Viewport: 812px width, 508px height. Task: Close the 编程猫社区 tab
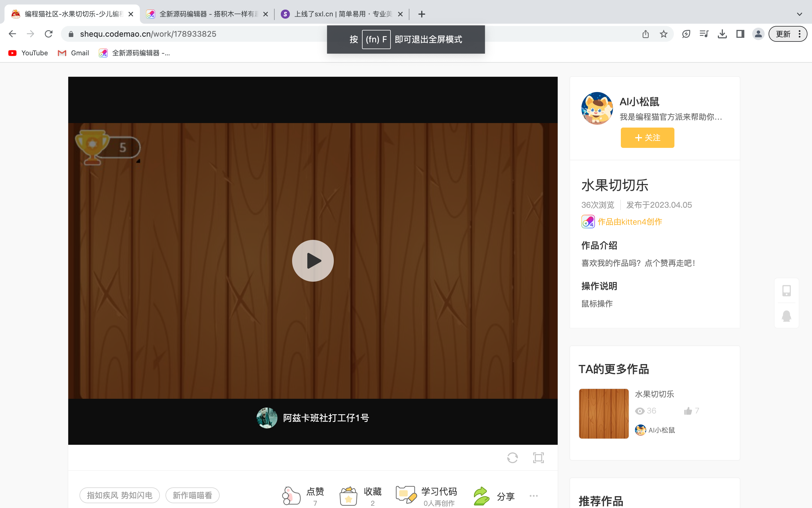click(x=131, y=14)
